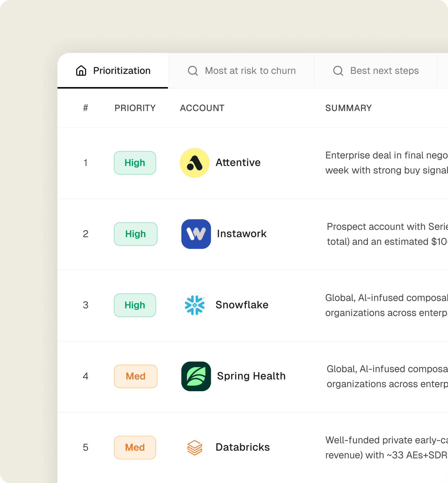The height and width of the screenshot is (483, 448).
Task: Click the # column header
Action: click(85, 108)
